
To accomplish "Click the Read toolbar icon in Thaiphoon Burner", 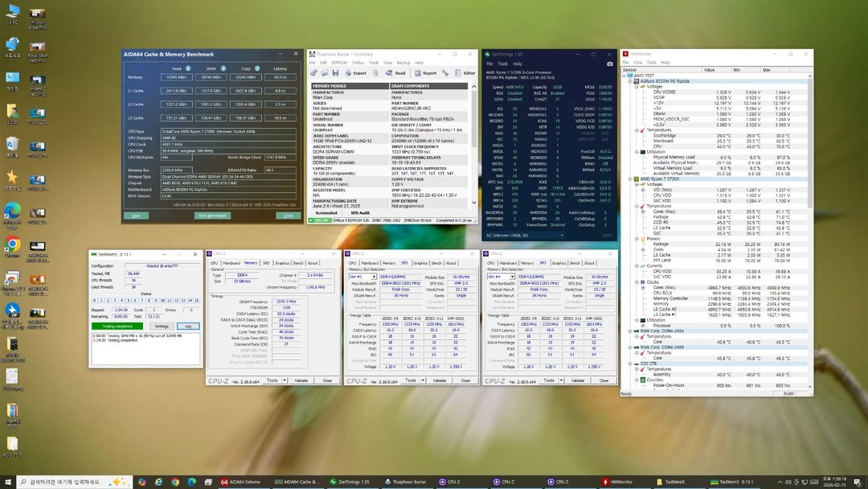I will 395,72.
